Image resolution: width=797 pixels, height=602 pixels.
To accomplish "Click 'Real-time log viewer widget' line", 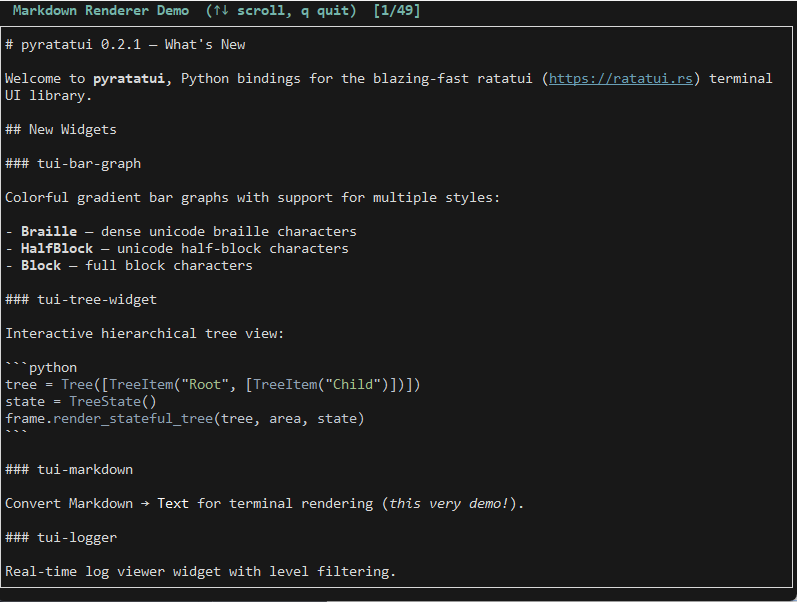I will pos(200,572).
